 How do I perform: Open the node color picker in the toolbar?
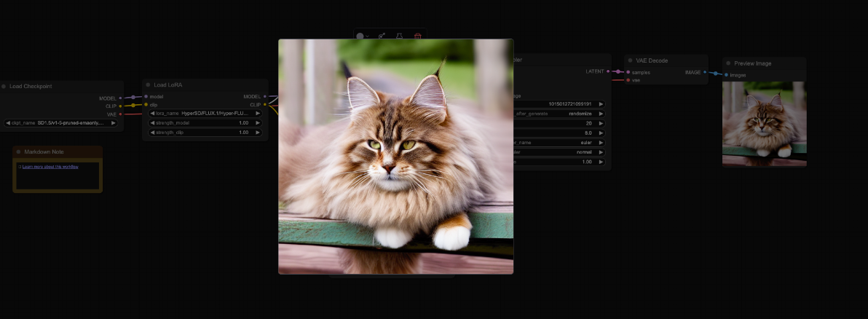click(361, 36)
